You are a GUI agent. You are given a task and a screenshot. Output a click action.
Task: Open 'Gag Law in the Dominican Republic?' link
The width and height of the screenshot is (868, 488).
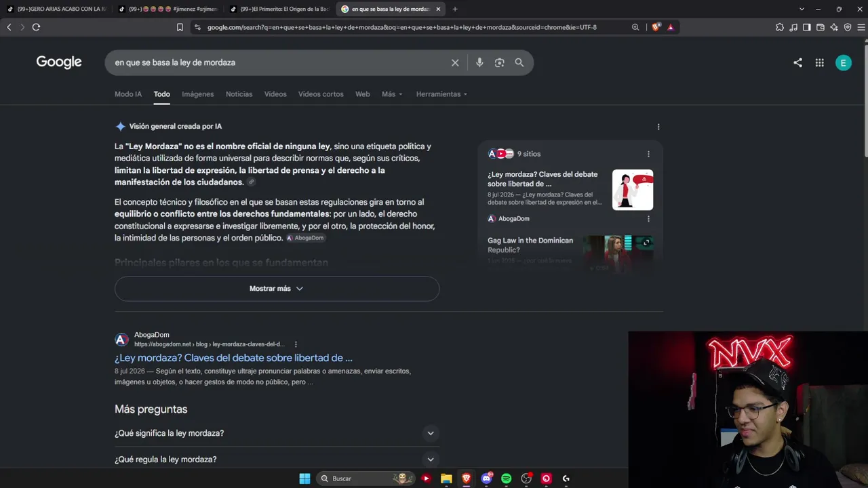tap(530, 245)
